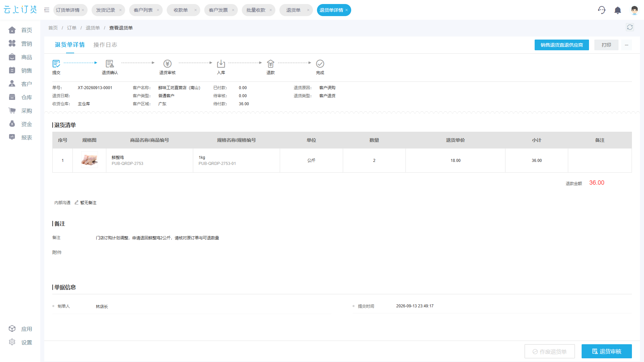Open the notifications bell
Image resolution: width=644 pixels, height=362 pixels.
[618, 10]
